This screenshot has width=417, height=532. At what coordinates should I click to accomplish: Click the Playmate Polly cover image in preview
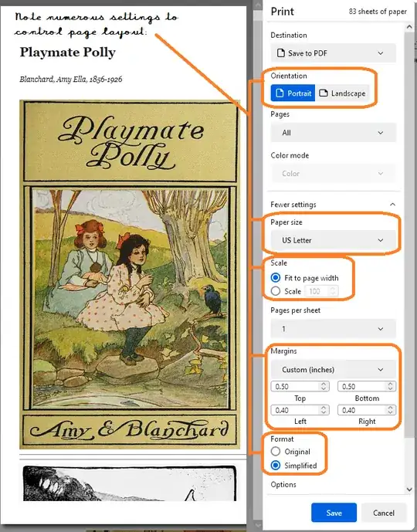130,274
